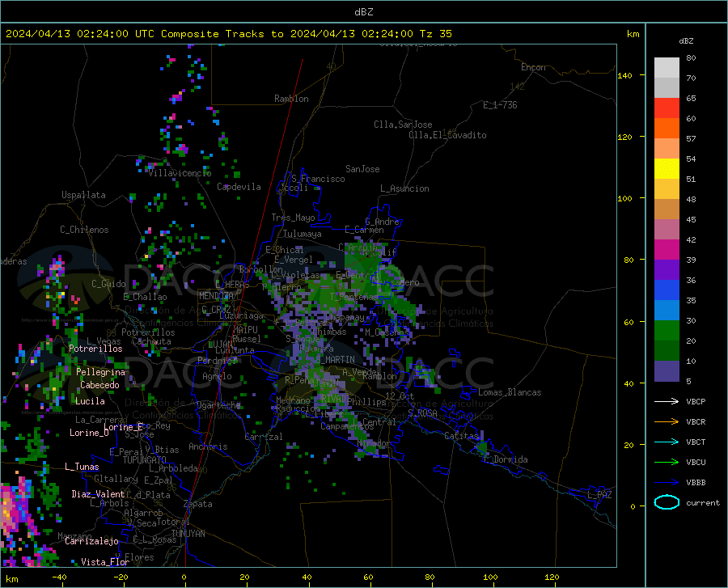Pick the magenta 42 dBZ color swatch

pos(667,250)
